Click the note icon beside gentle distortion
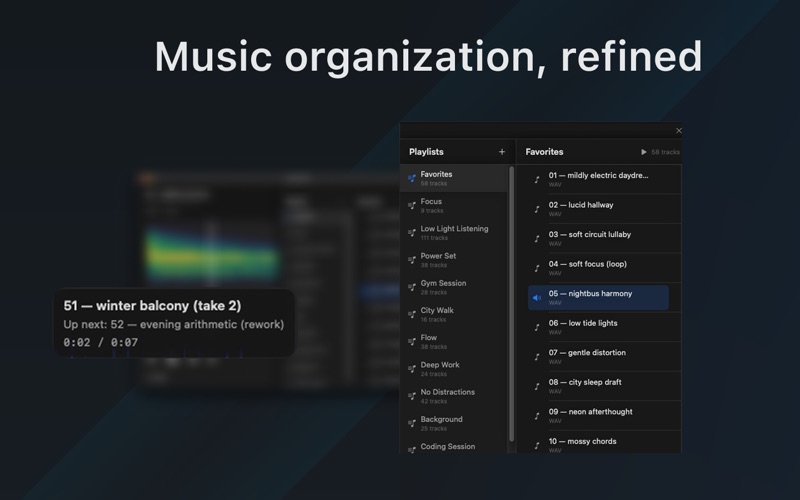 [x=537, y=357]
